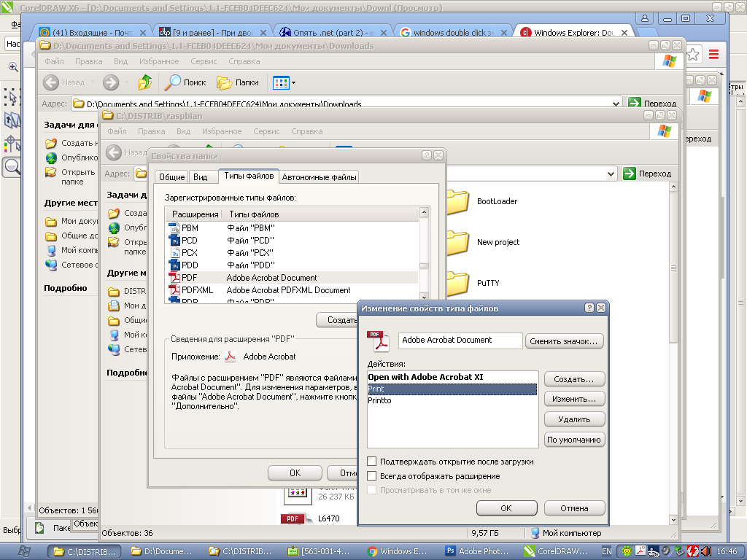747x560 pixels.
Task: Click scroll down arrow of file types list
Action: click(424, 296)
